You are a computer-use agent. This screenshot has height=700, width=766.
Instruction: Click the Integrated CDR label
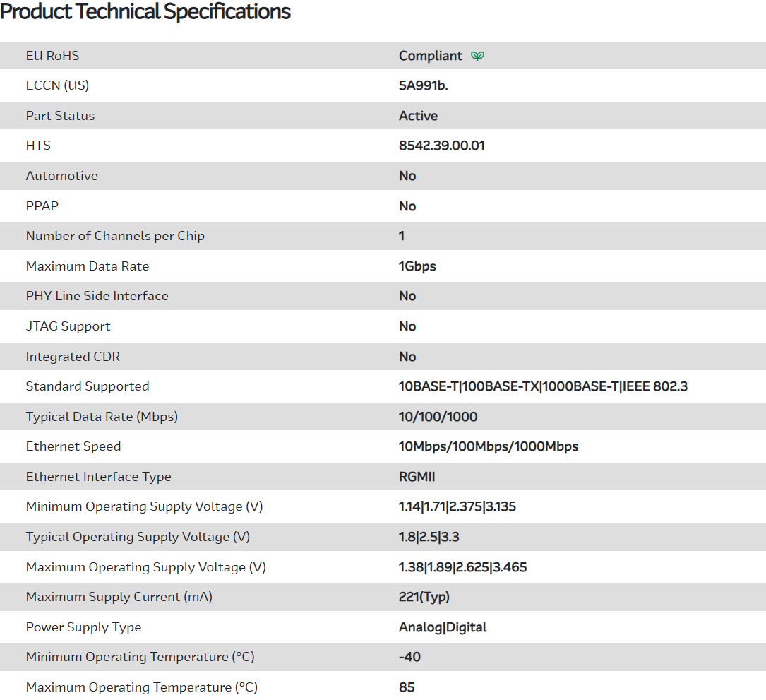click(73, 357)
